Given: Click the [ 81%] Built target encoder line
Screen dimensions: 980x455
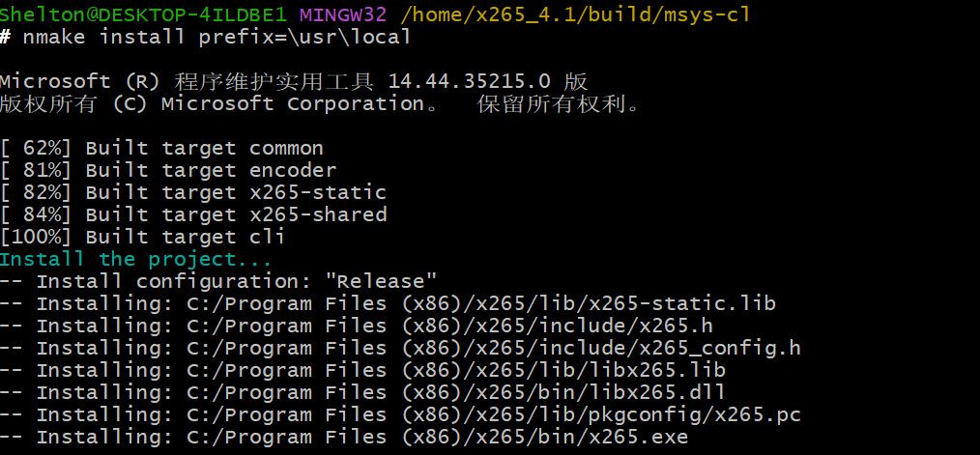Looking at the screenshot, I should [168, 170].
